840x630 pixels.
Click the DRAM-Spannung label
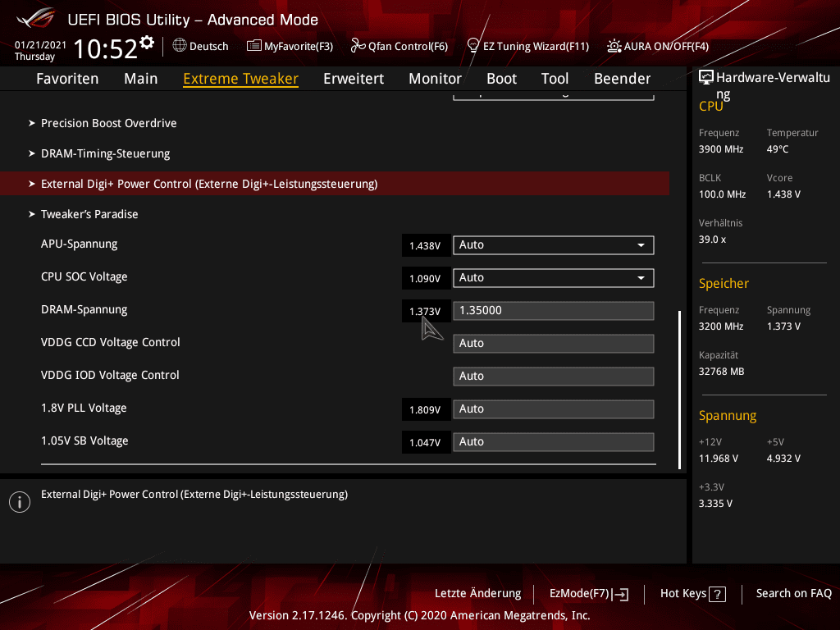84,309
